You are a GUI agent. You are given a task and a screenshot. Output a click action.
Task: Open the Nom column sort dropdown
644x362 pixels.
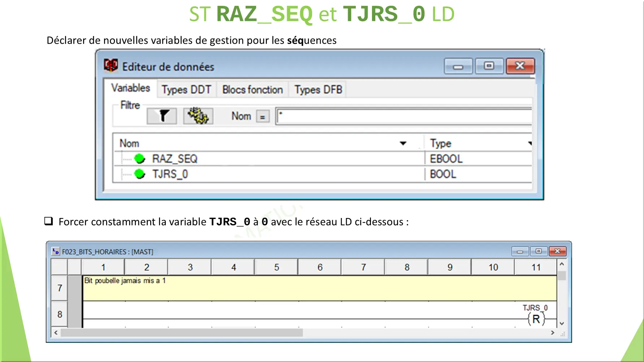[x=403, y=143]
